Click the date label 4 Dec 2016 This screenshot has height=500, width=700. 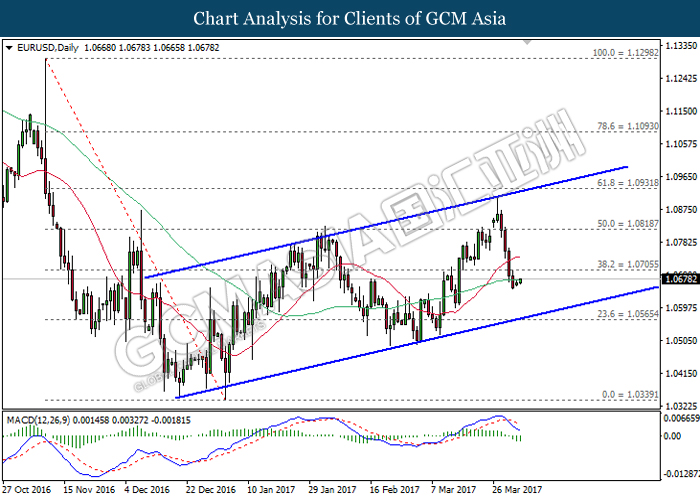[x=147, y=490]
